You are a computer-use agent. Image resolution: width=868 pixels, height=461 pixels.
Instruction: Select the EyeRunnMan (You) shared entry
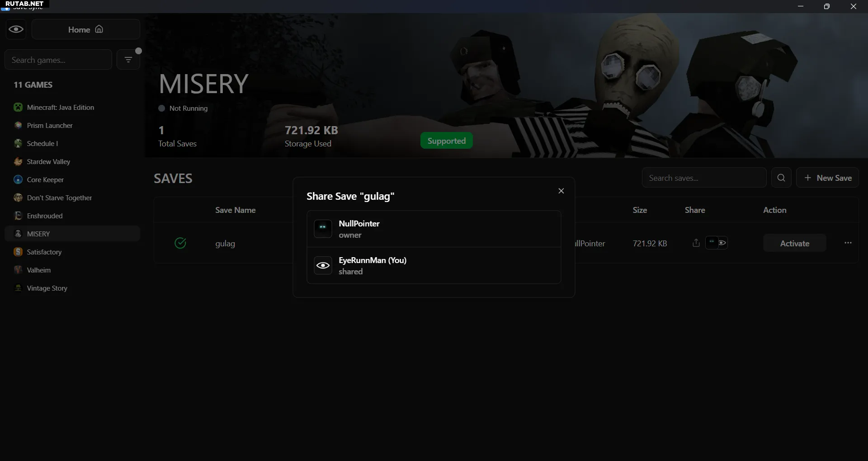433,265
